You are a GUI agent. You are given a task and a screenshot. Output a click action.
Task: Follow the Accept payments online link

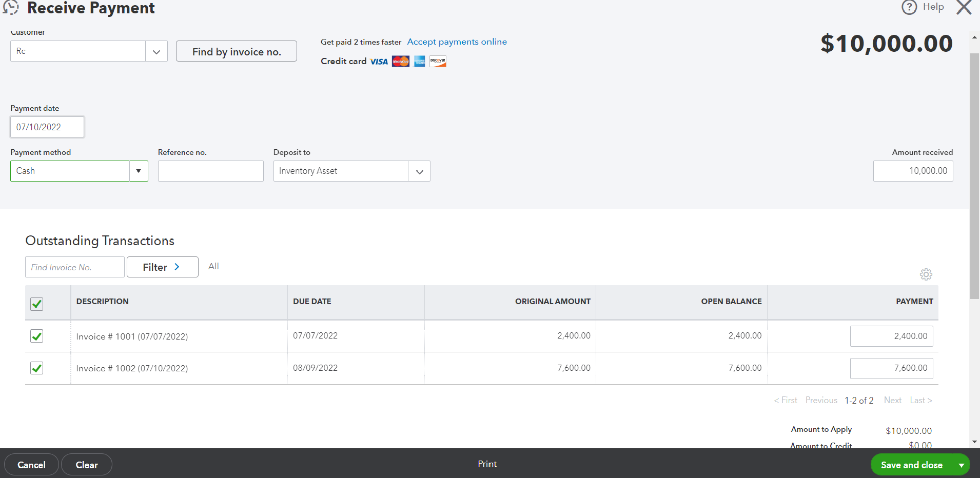pyautogui.click(x=457, y=42)
